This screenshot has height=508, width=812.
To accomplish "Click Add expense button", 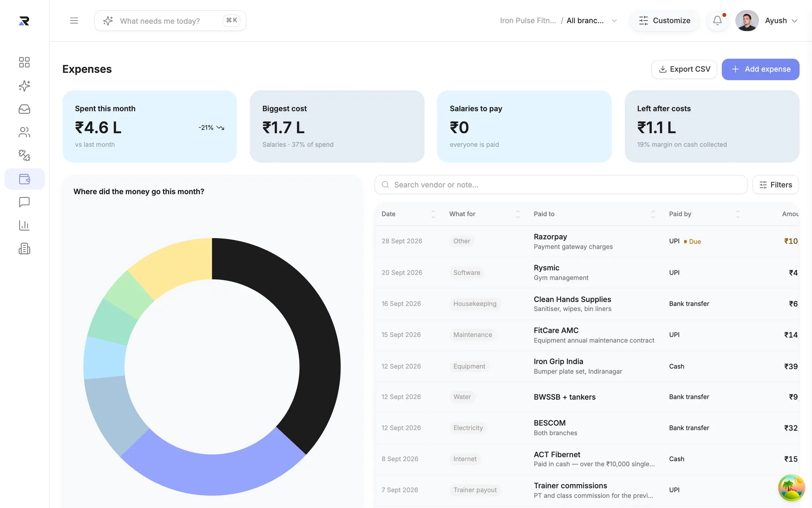I will pyautogui.click(x=760, y=69).
